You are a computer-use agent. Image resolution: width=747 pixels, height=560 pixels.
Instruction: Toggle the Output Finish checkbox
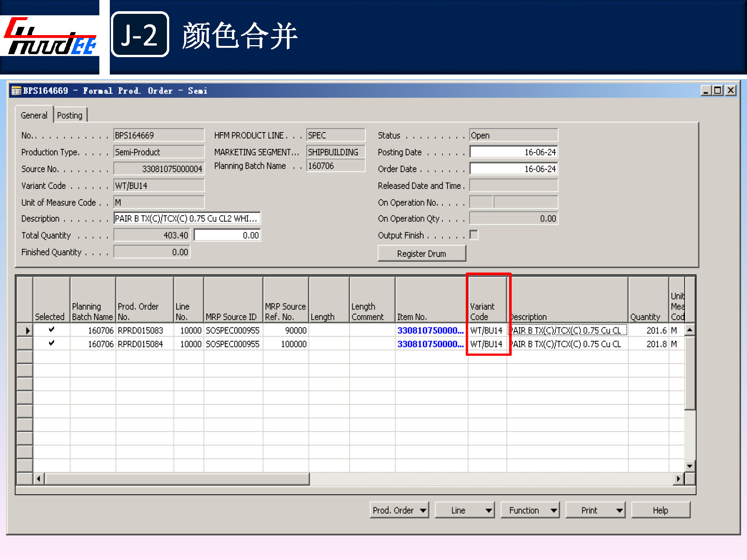(474, 235)
